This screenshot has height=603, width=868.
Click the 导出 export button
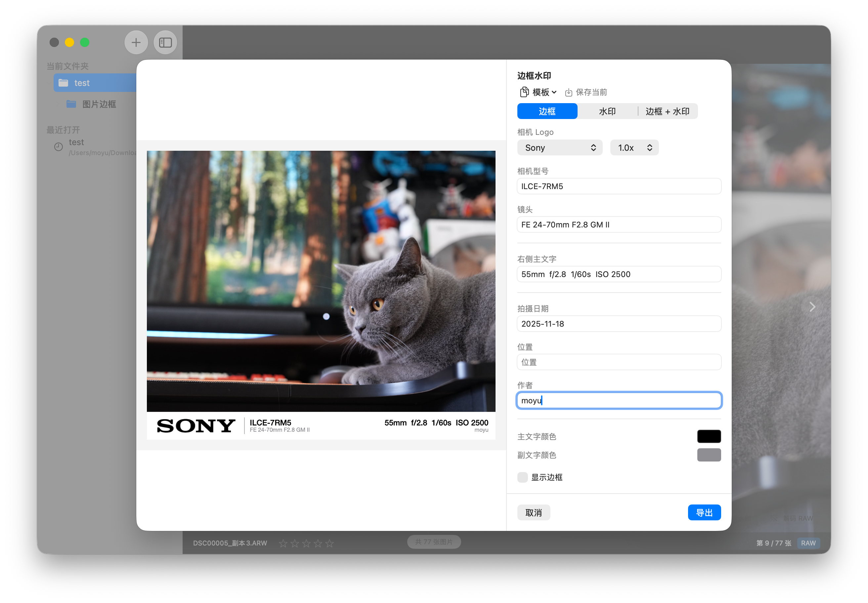[704, 513]
